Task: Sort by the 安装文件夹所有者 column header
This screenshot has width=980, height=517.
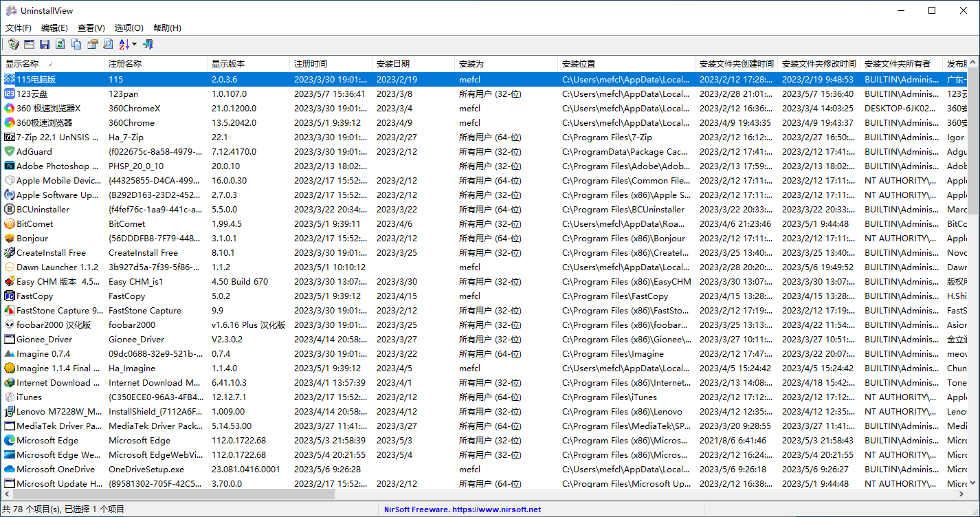Action: pos(901,63)
